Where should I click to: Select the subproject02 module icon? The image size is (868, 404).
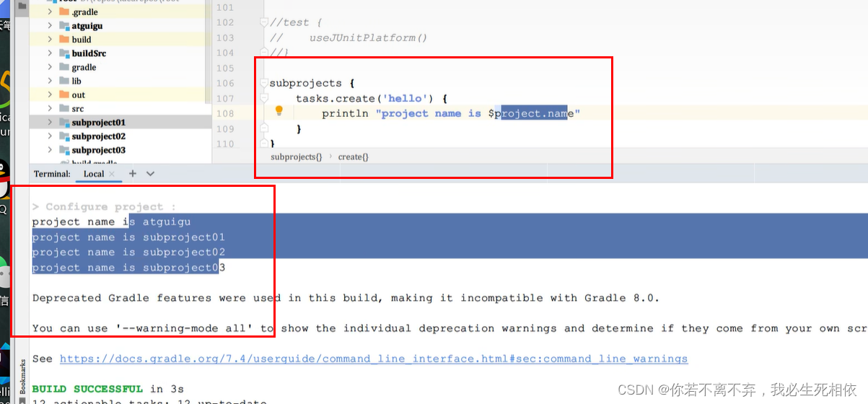click(64, 136)
